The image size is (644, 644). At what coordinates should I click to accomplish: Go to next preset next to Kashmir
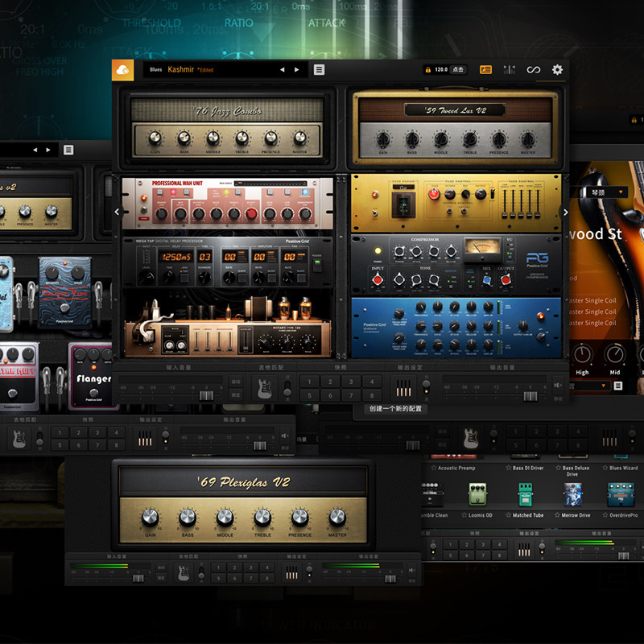click(x=296, y=70)
